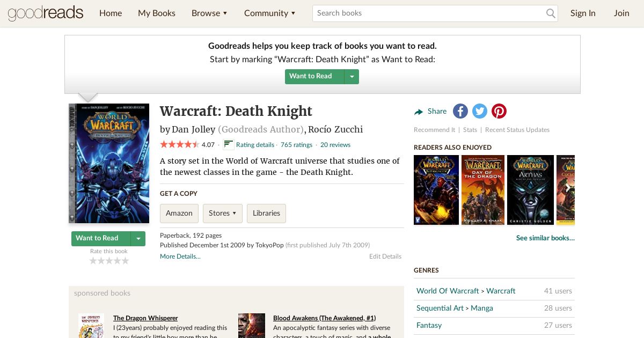The width and height of the screenshot is (644, 338).
Task: Click the search magnifier icon
Action: pos(551,13)
